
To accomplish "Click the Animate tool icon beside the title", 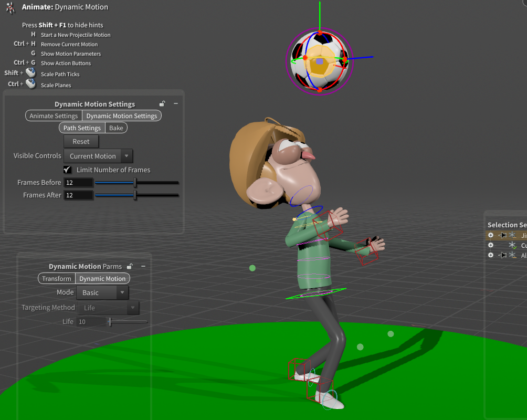I will [x=10, y=7].
